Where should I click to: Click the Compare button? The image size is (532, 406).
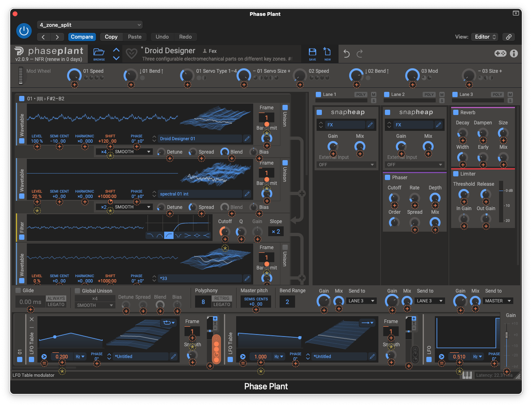point(82,37)
